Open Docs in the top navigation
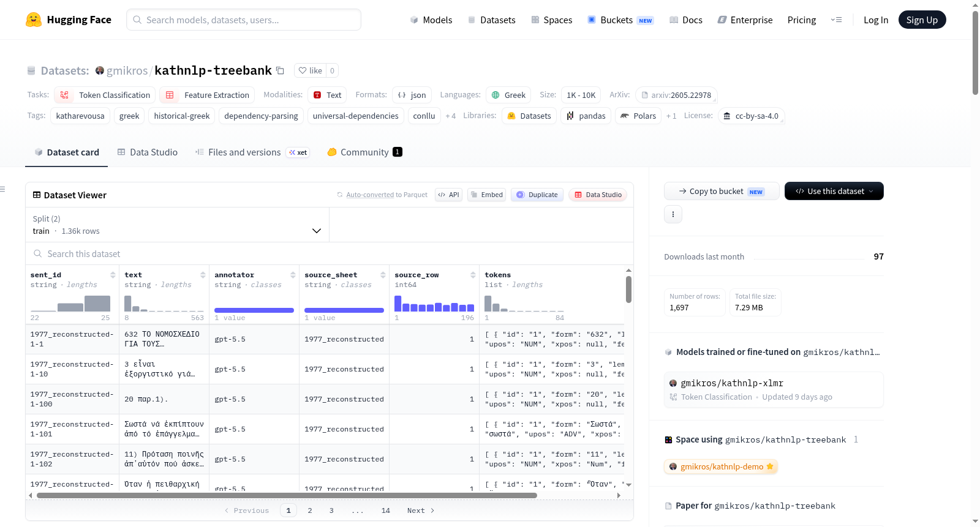 click(x=685, y=20)
